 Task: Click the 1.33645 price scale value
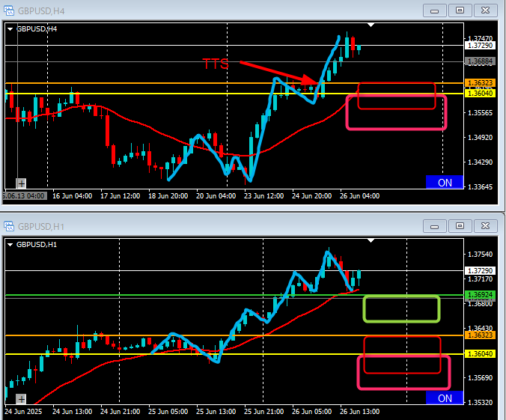pos(481,187)
